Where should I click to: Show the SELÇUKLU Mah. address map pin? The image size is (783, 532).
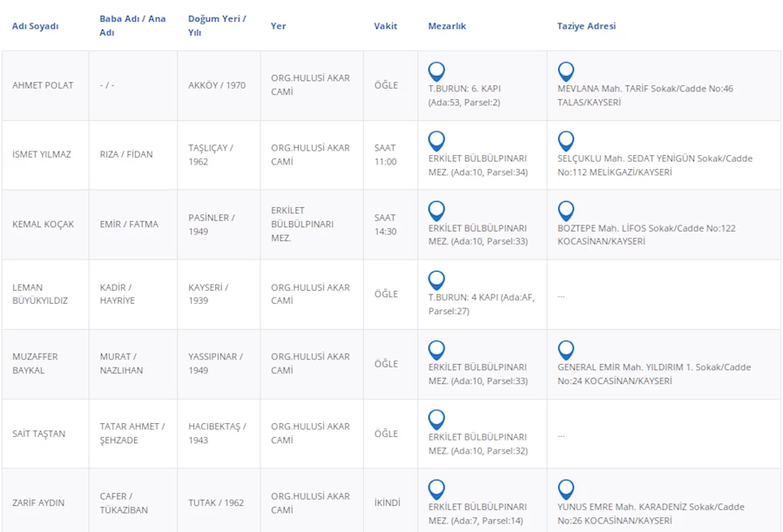pyautogui.click(x=565, y=141)
